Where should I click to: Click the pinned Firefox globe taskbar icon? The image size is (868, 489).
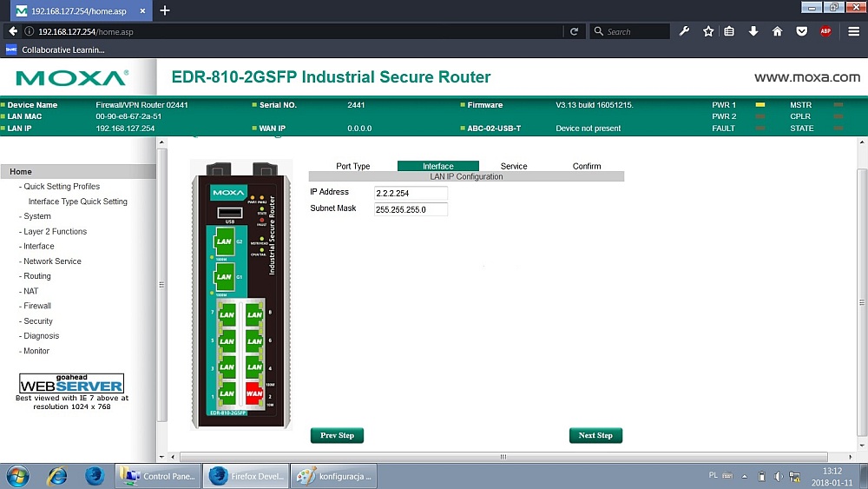pyautogui.click(x=95, y=476)
